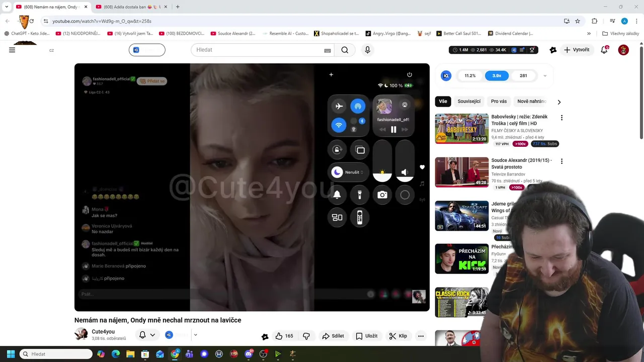Screen dimensions: 644x362
Task: View site information icon in address bar
Action: pos(45,21)
